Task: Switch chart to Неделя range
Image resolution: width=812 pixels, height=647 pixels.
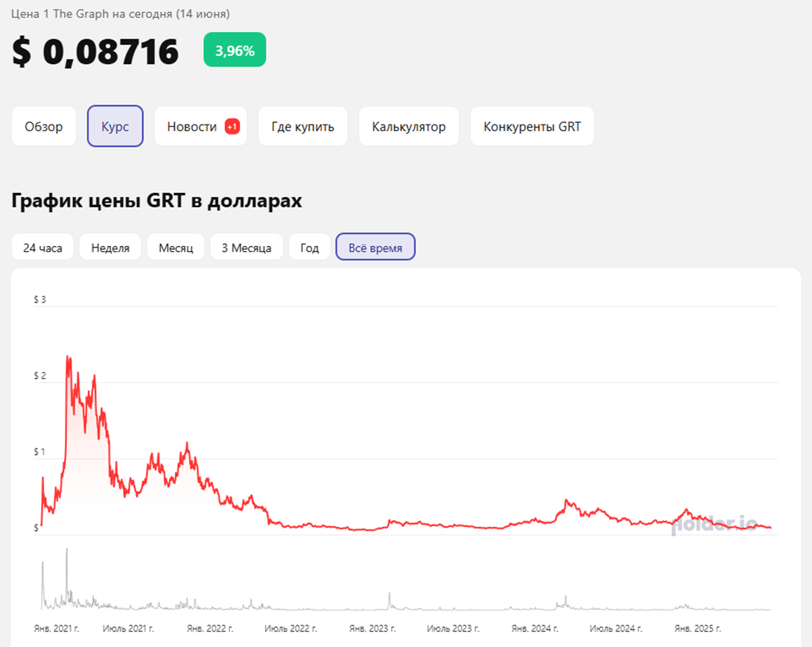Action: click(110, 247)
